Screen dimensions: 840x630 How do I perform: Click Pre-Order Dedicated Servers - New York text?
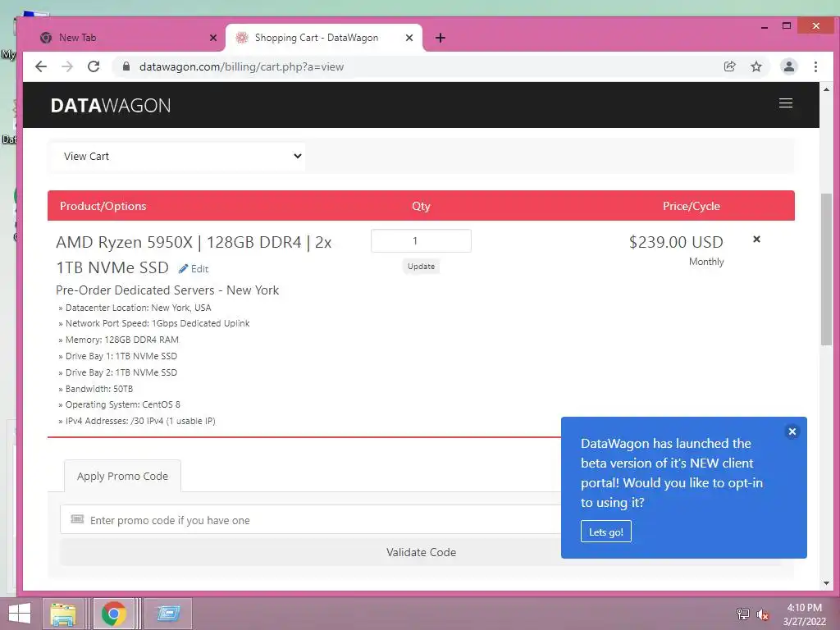(x=167, y=290)
